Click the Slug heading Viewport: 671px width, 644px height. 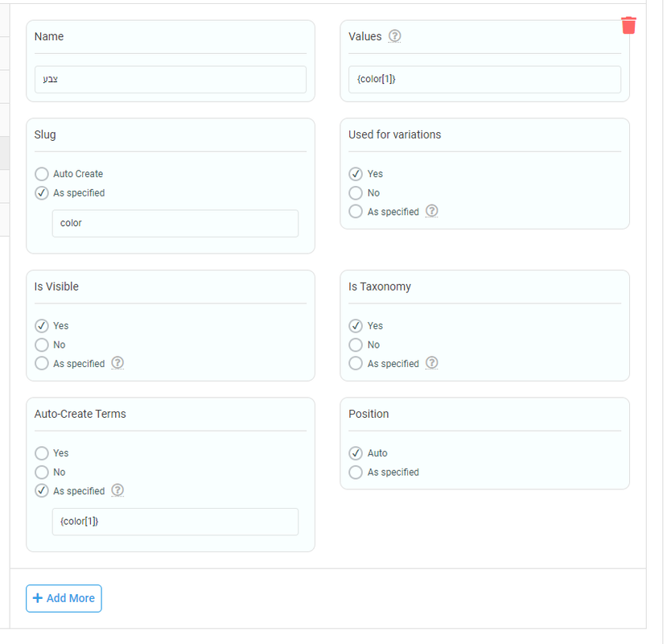(x=45, y=134)
